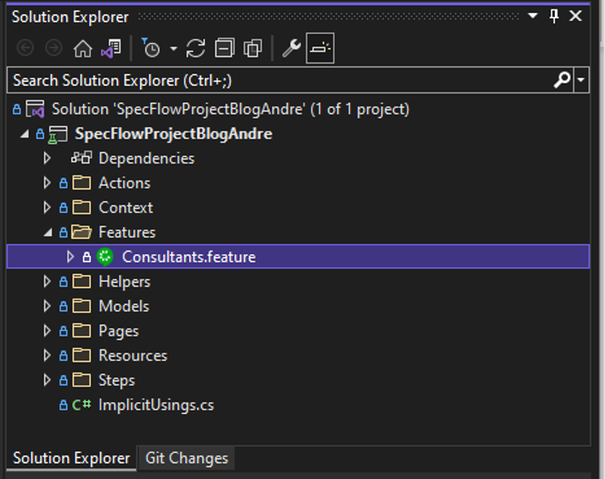The width and height of the screenshot is (605, 479).
Task: Open the pending changes filter dropdown arrow
Action: click(x=174, y=49)
